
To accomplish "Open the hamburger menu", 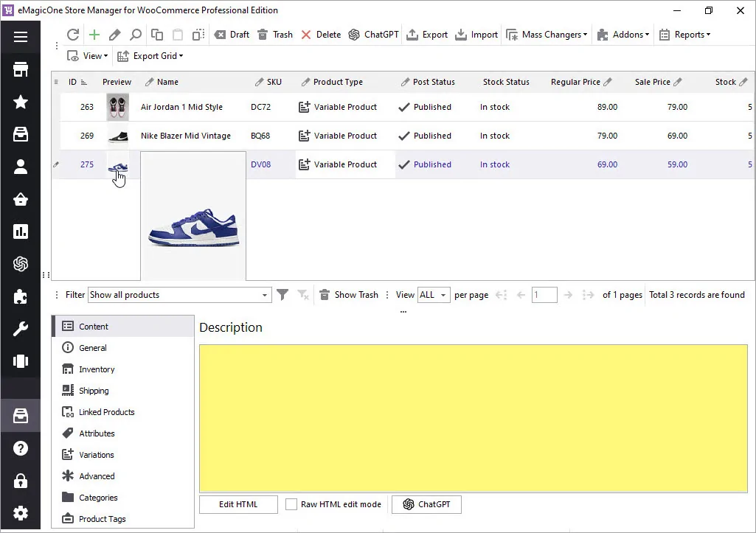I will click(20, 36).
